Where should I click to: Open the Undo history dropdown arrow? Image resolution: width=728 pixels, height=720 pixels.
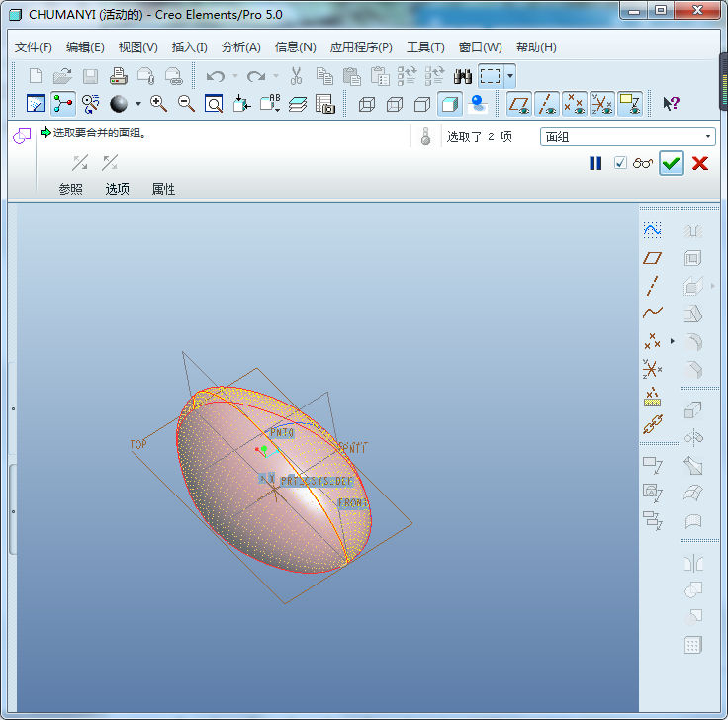pos(235,76)
